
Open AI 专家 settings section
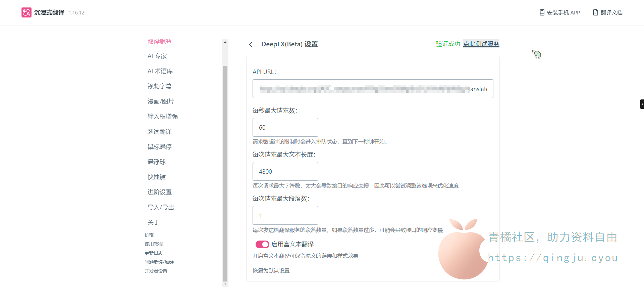tap(157, 56)
